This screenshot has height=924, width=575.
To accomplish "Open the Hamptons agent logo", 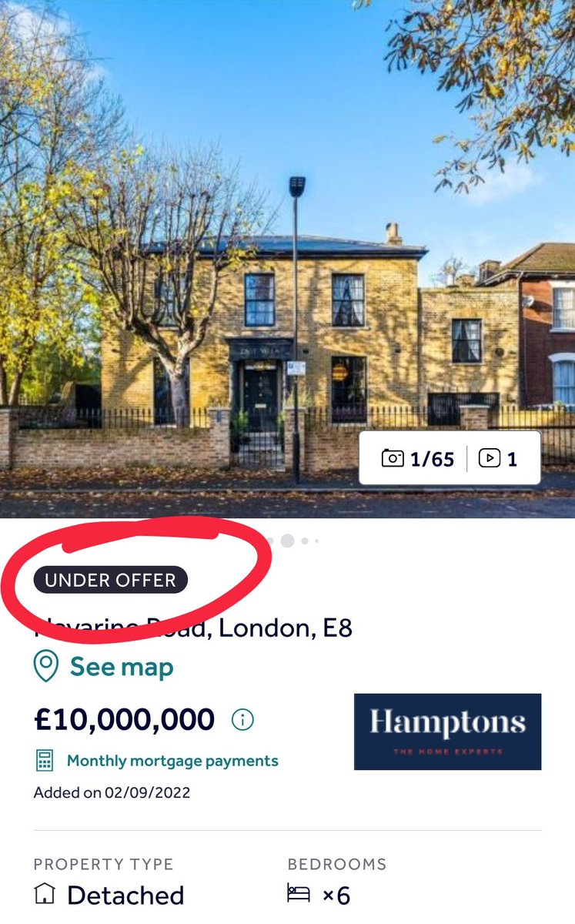I will click(447, 731).
